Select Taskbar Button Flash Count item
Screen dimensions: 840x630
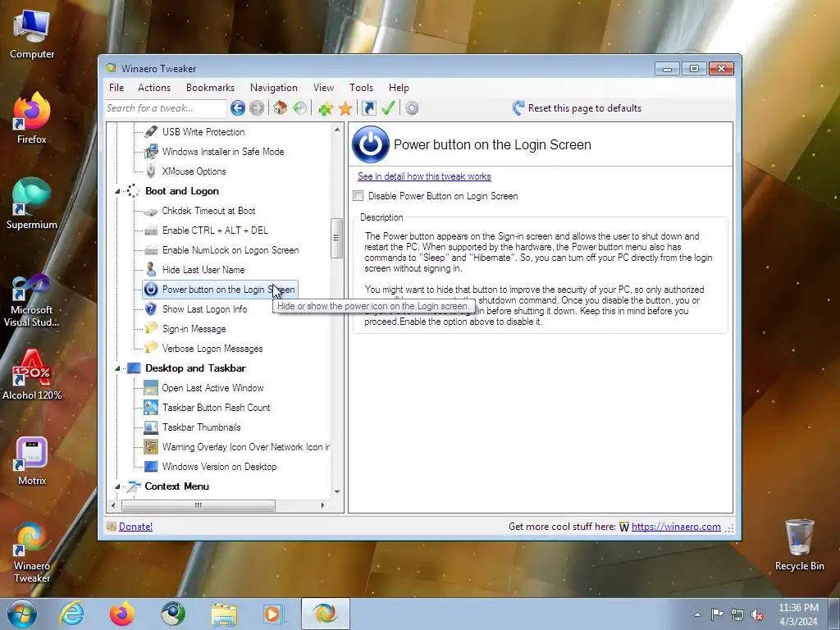pyautogui.click(x=217, y=408)
